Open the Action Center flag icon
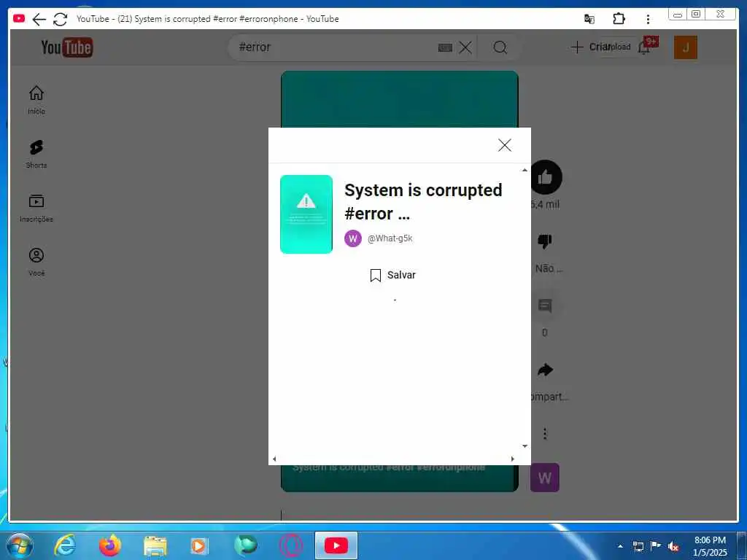This screenshot has width=747, height=560. click(656, 546)
